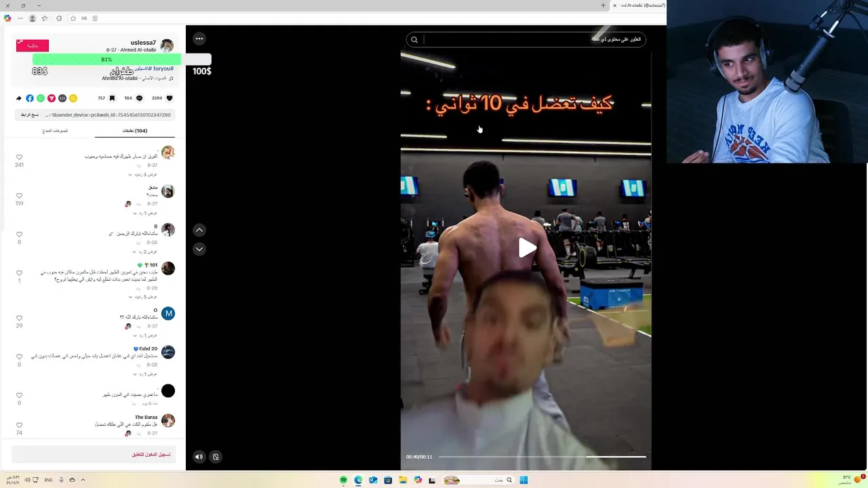This screenshot has width=868, height=488.
Task: Switch to the creator videos tab
Action: [x=56, y=131]
